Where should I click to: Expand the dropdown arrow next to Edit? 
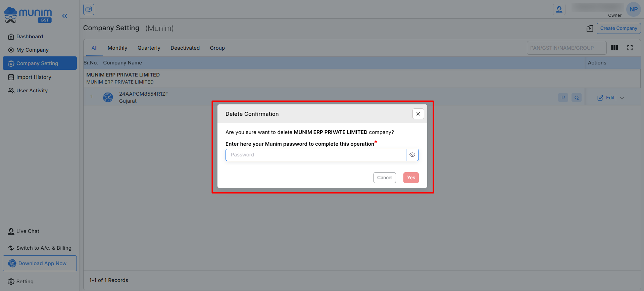622,98
